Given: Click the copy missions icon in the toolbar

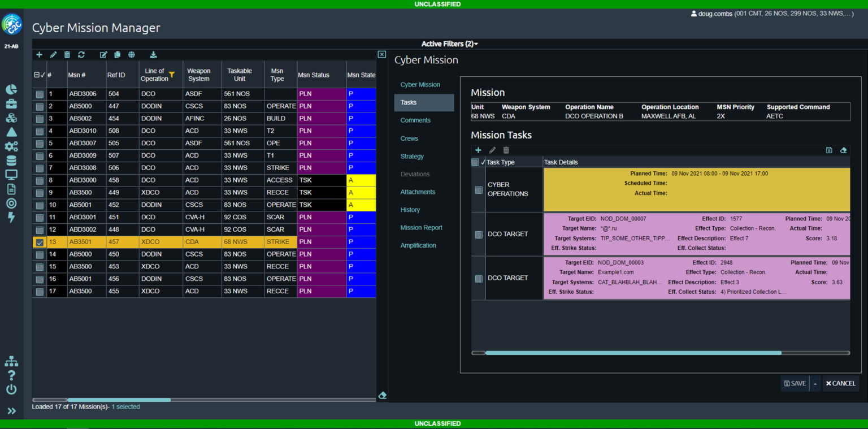Looking at the screenshot, I should click(x=117, y=54).
